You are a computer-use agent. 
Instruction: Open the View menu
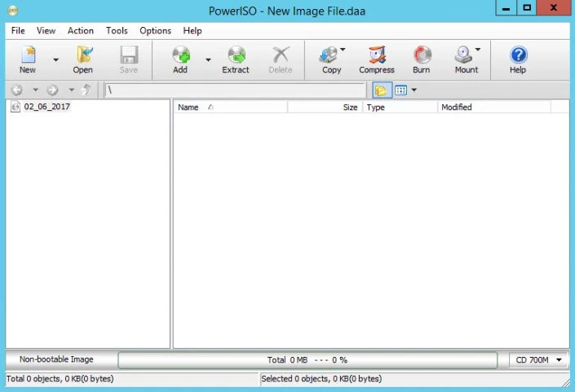[x=46, y=31]
